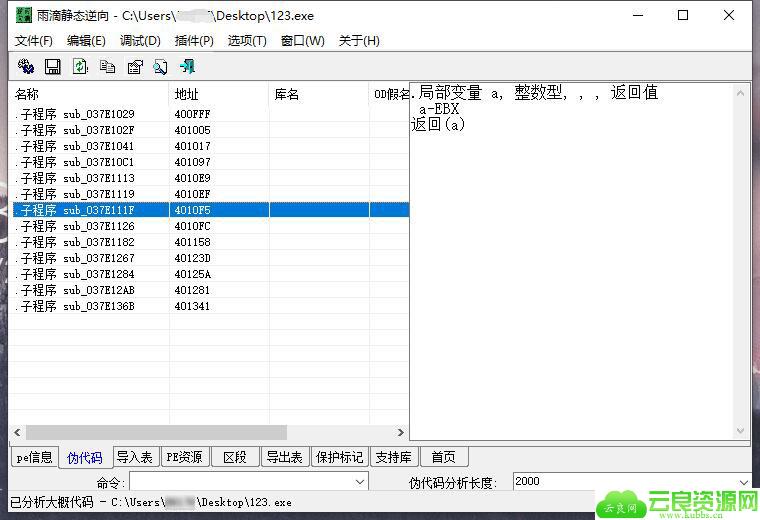Select row sub_037E1113
This screenshot has height=520, width=760.
point(209,178)
